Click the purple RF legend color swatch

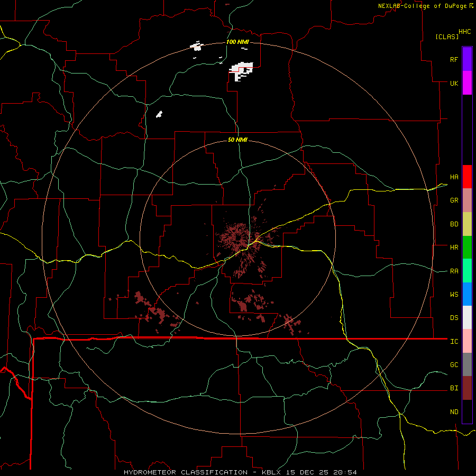pos(467,59)
